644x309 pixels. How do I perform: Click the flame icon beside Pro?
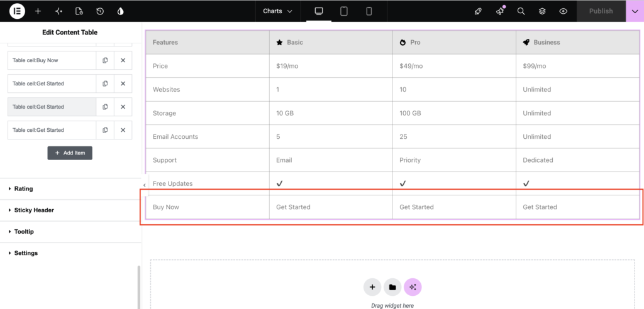402,42
